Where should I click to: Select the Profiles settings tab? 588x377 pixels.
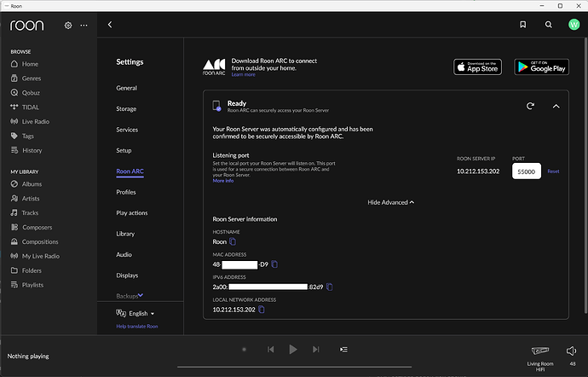126,192
